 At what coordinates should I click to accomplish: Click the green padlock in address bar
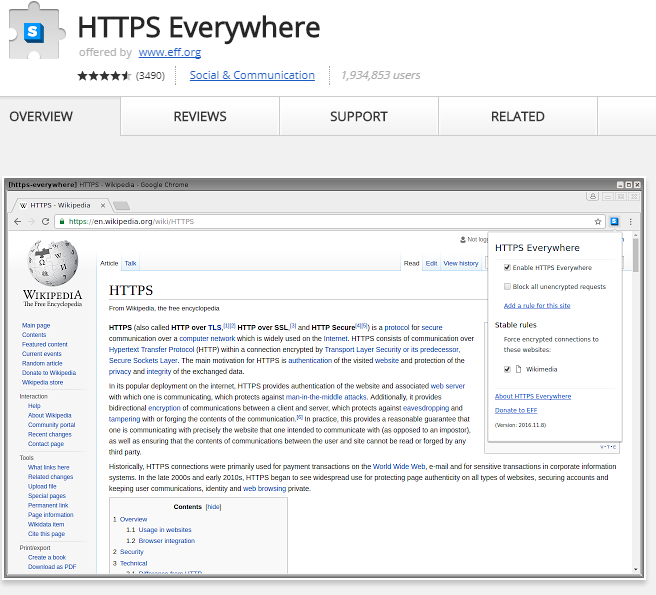tap(62, 222)
